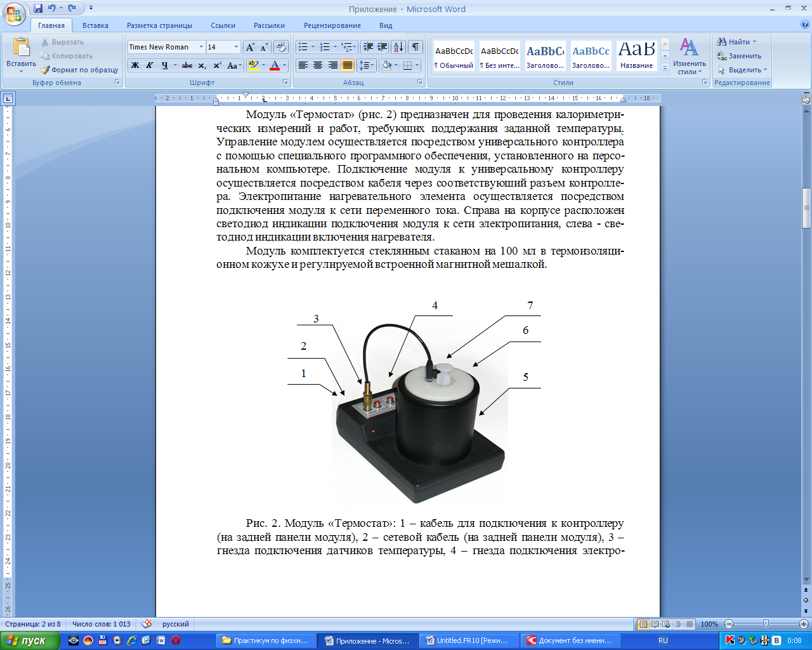Screen dimensions: 812x650
Task: Apply paragraph shading fill
Action: pyautogui.click(x=386, y=65)
